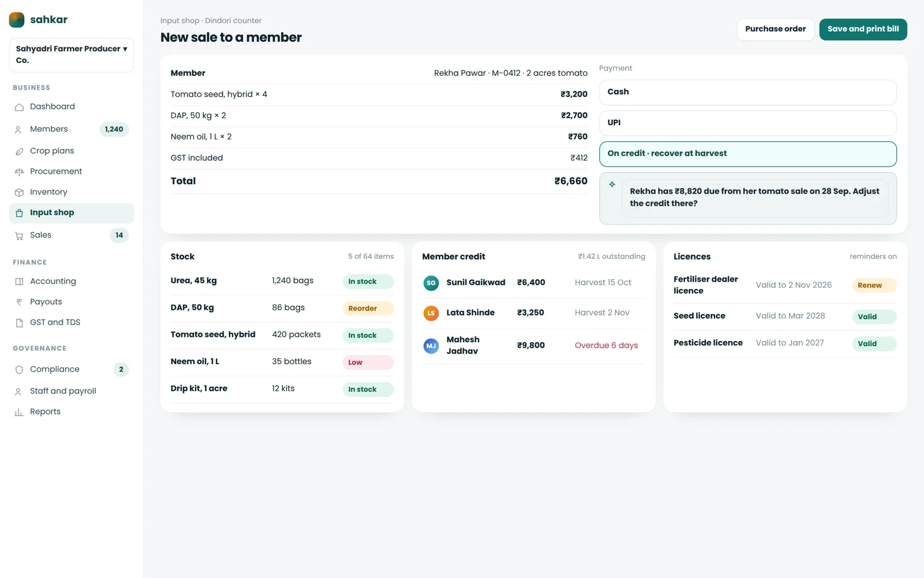Click the Dashboard home icon
924x578 pixels.
pyautogui.click(x=19, y=107)
